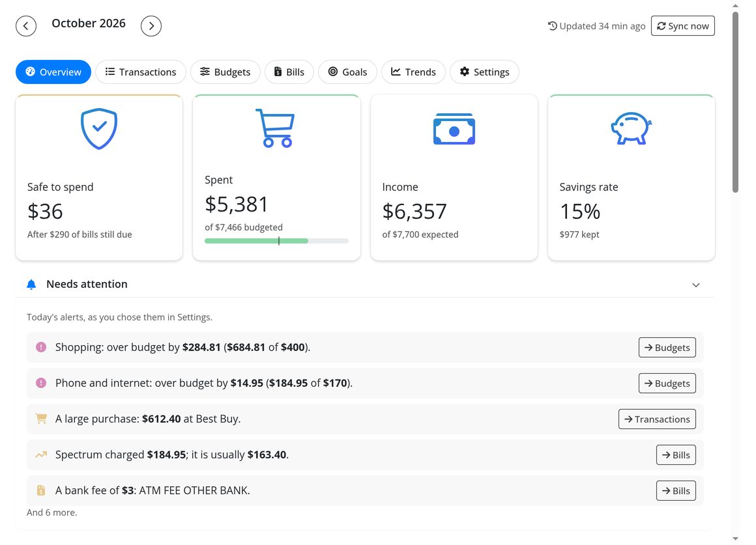Screen dimensions: 756x545
Task: Click the banknote icon on Income card
Action: [454, 129]
